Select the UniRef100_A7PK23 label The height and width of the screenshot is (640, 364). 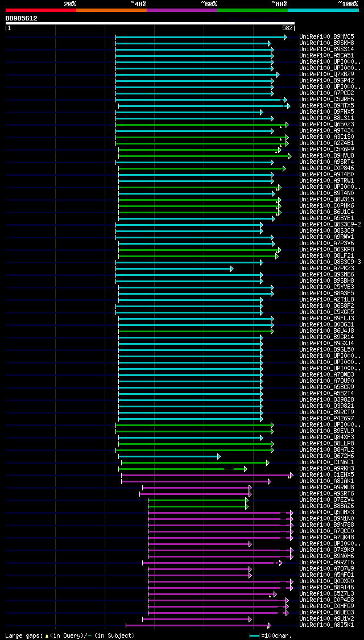[x=326, y=268]
